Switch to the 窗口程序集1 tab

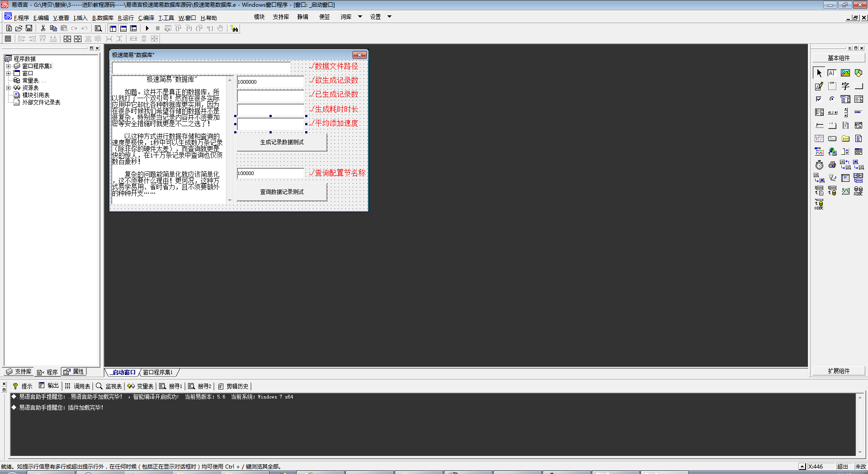158,372
